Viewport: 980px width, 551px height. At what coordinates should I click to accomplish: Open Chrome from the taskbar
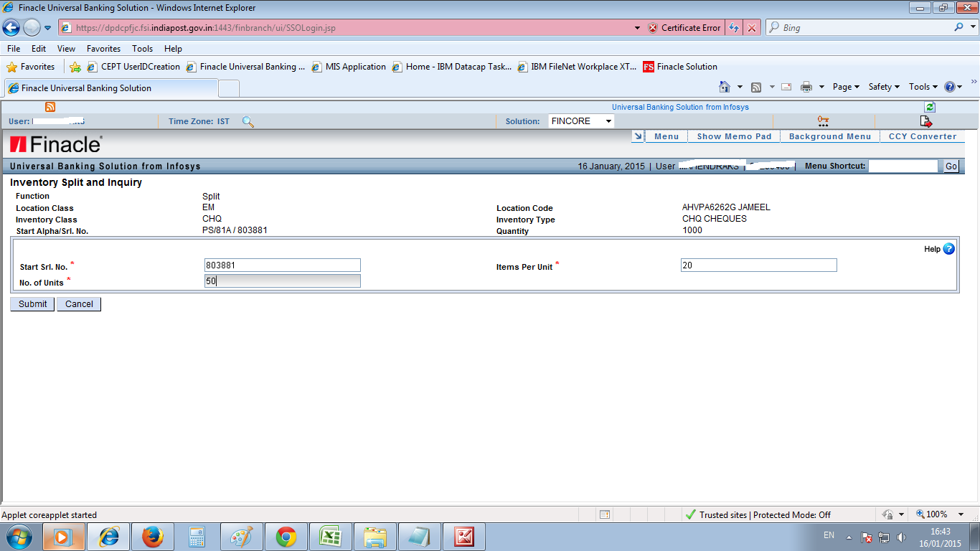(x=286, y=536)
